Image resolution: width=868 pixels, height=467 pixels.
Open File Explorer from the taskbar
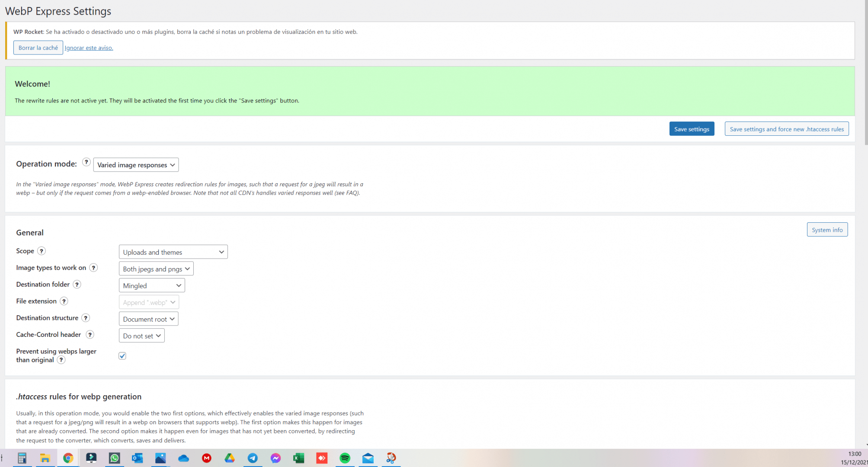[45, 458]
